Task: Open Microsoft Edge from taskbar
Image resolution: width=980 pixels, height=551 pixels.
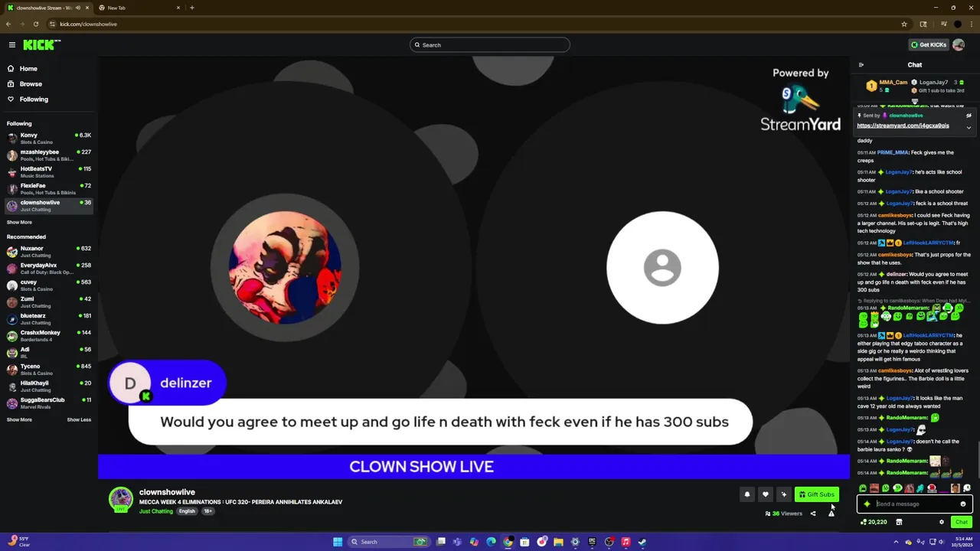Action: point(491,542)
